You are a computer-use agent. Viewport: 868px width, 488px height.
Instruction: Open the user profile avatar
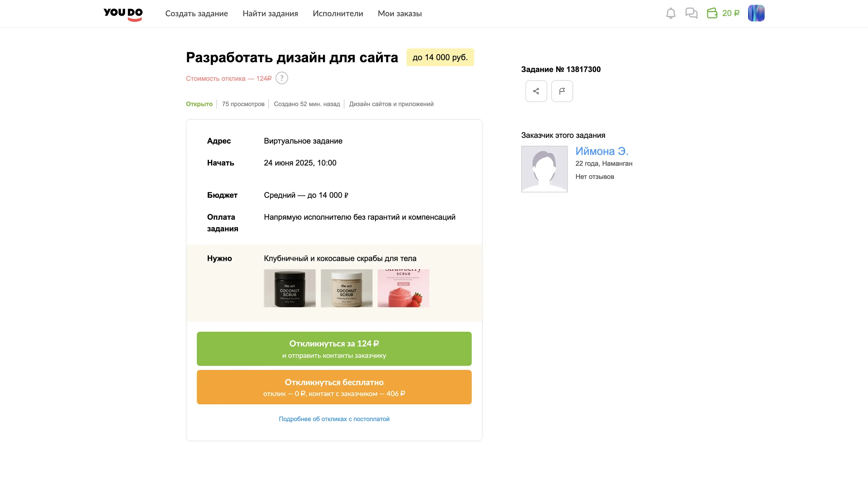756,14
